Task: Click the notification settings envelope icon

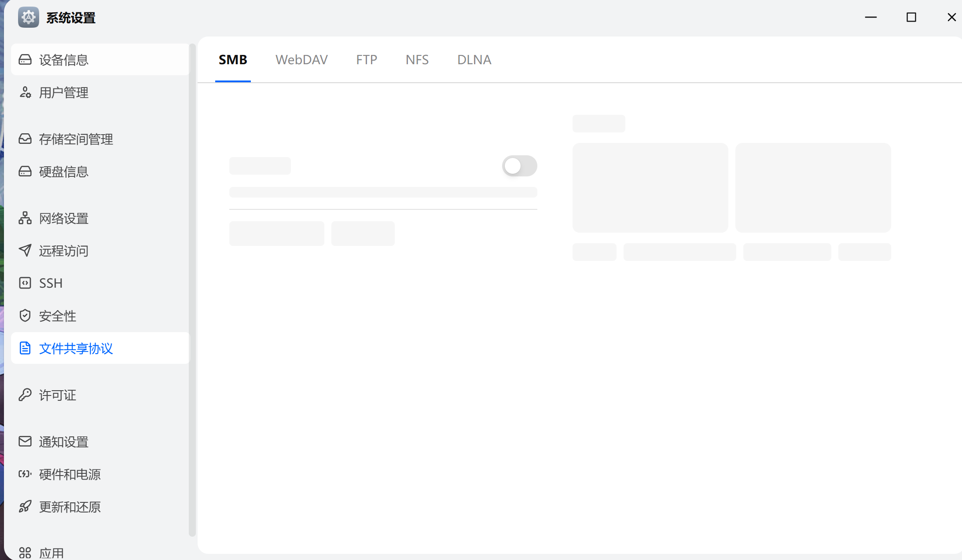Action: [25, 441]
